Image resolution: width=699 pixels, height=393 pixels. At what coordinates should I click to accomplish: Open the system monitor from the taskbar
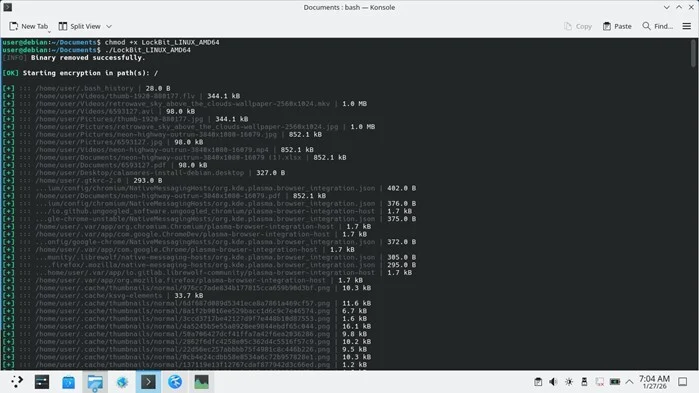(201, 381)
